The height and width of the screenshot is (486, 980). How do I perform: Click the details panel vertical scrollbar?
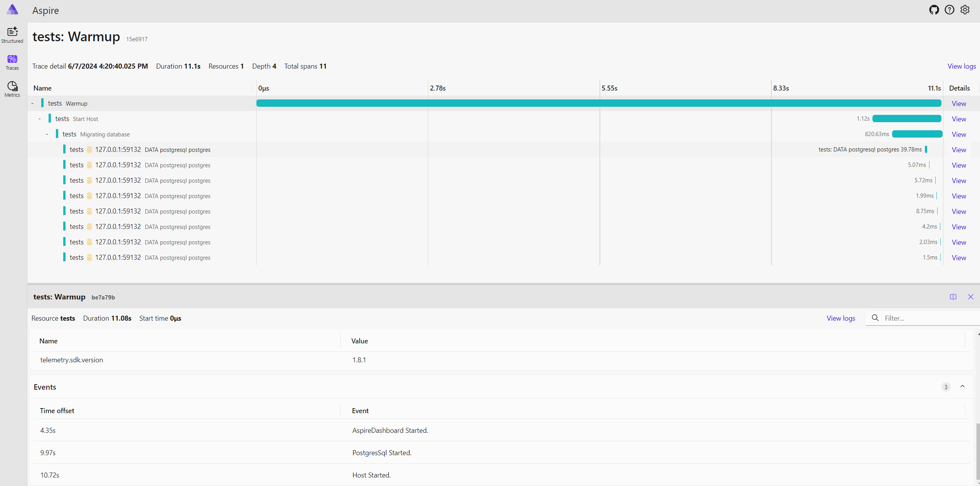tap(978, 451)
